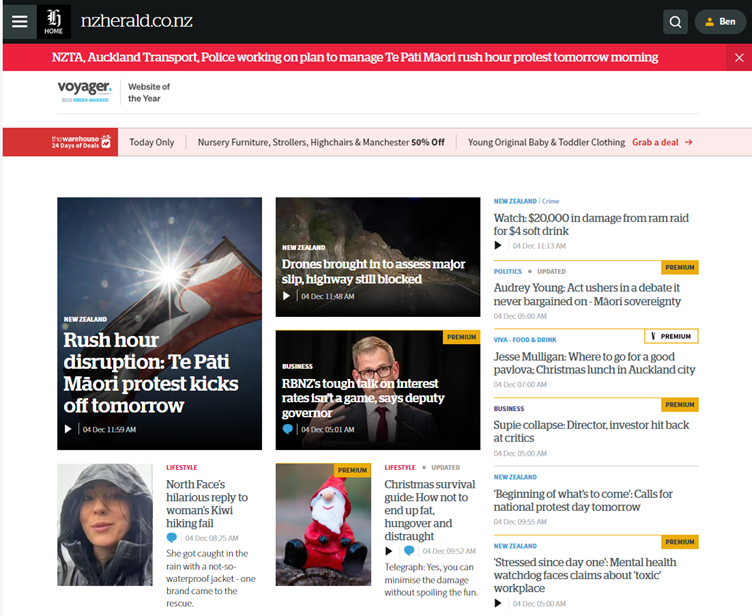Open comments icon on Christmas survival guide
Screen dimensions: 752x616
coord(409,550)
